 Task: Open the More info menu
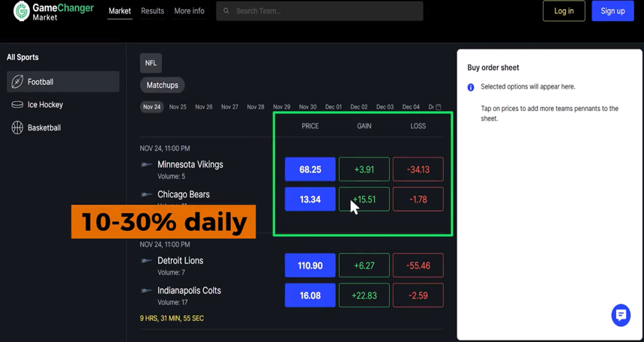pos(190,11)
